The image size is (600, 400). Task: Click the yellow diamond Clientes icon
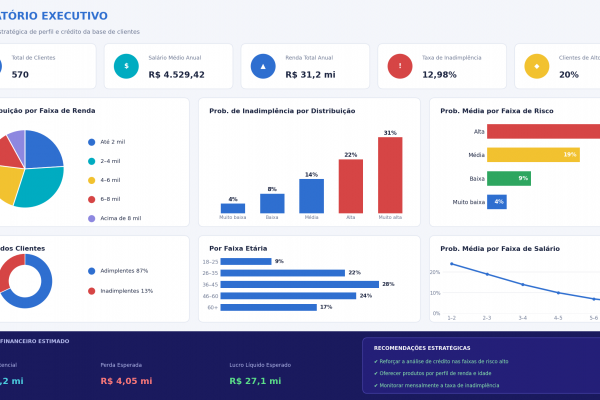[x=536, y=66]
